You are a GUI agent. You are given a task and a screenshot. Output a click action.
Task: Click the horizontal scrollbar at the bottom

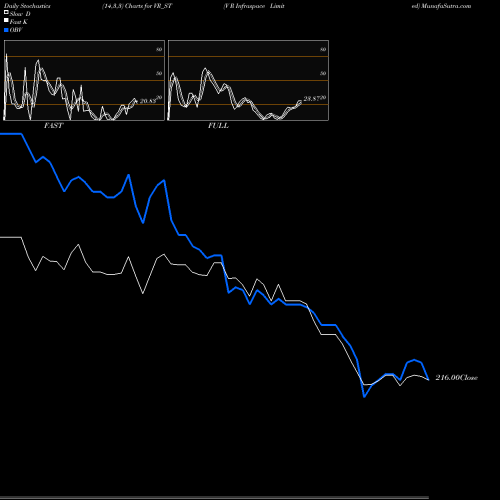[214, 498]
